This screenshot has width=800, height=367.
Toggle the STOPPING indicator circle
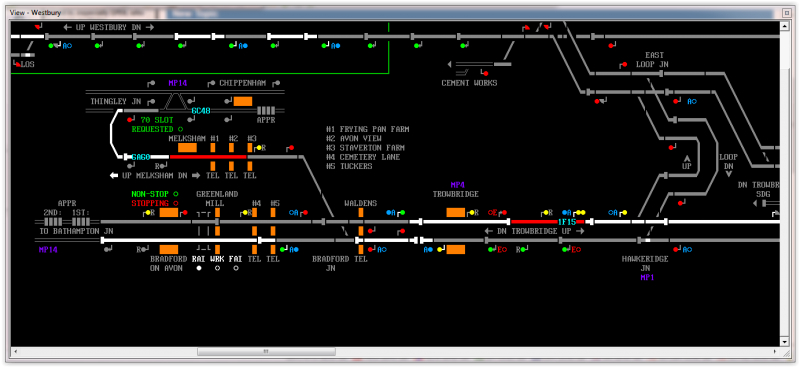[176, 203]
